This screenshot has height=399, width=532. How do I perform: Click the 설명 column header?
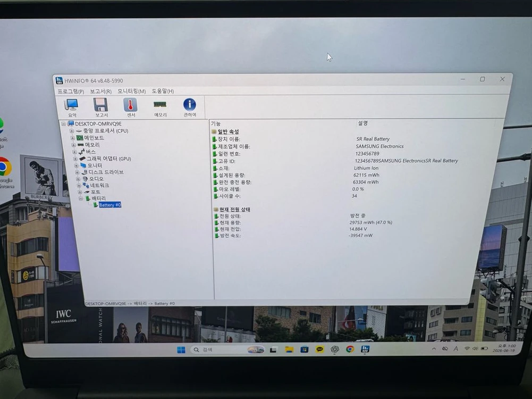[x=362, y=123]
